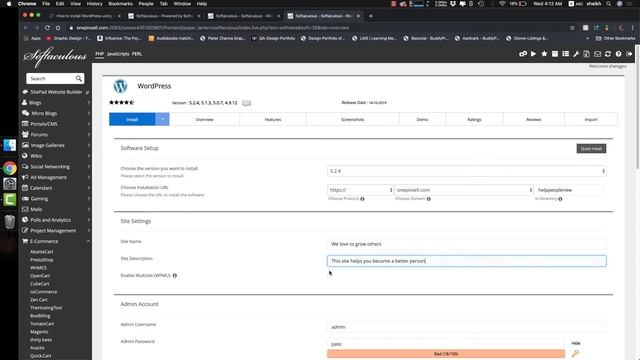Bookmark this page with the address bar star

pos(572,28)
